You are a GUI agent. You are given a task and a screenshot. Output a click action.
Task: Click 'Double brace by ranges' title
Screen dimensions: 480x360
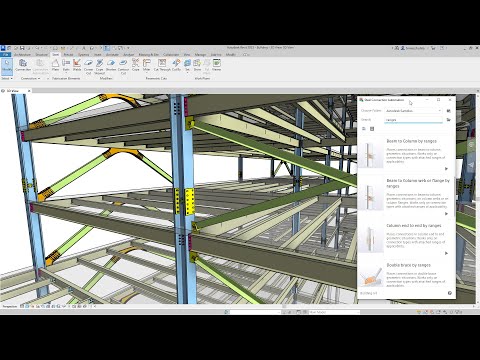click(x=409, y=265)
